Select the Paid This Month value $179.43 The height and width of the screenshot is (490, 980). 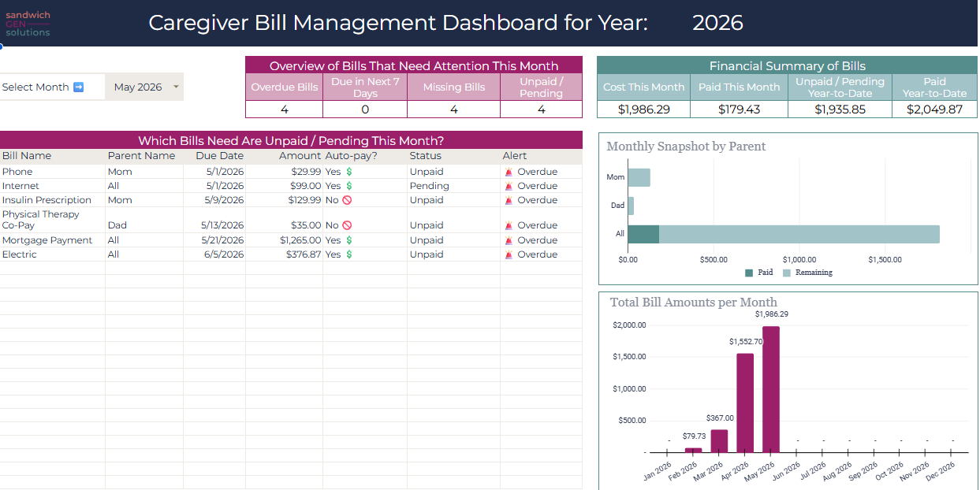pyautogui.click(x=740, y=110)
